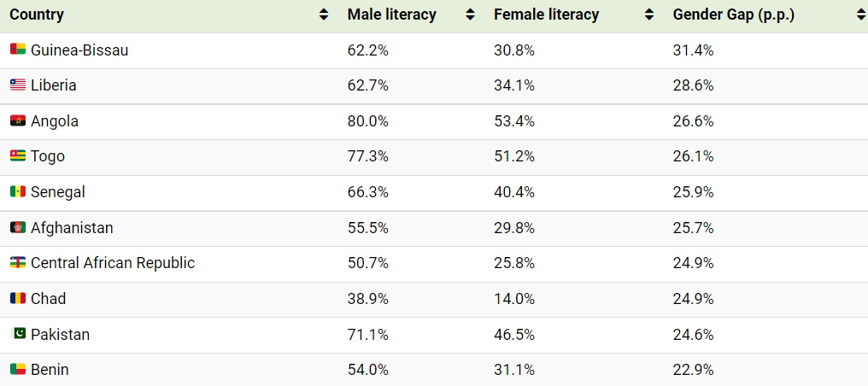
Task: Click the Benin flag icon
Action: 18,370
